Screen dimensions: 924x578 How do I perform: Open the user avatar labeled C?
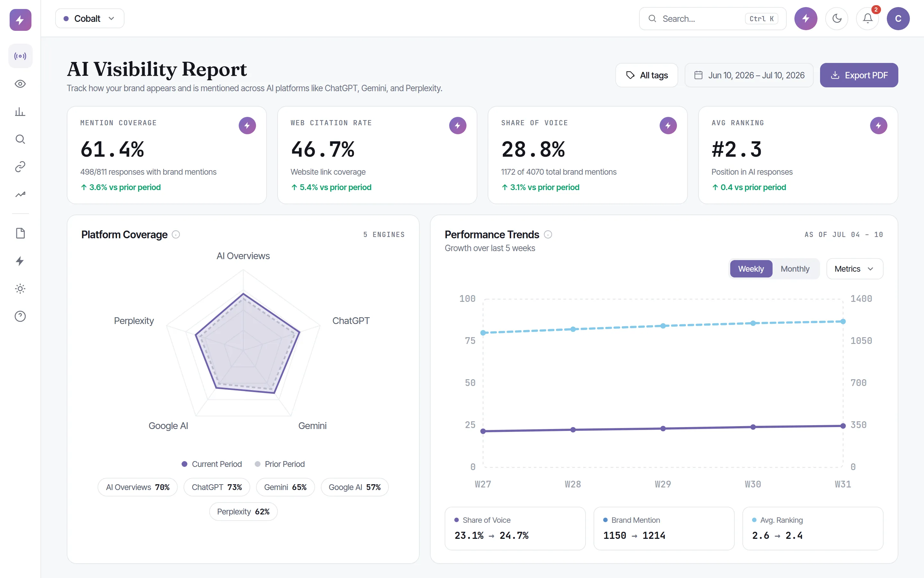pos(898,18)
